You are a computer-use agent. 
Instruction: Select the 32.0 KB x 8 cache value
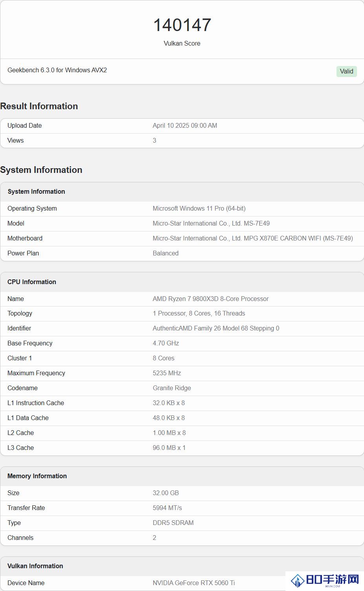point(169,403)
